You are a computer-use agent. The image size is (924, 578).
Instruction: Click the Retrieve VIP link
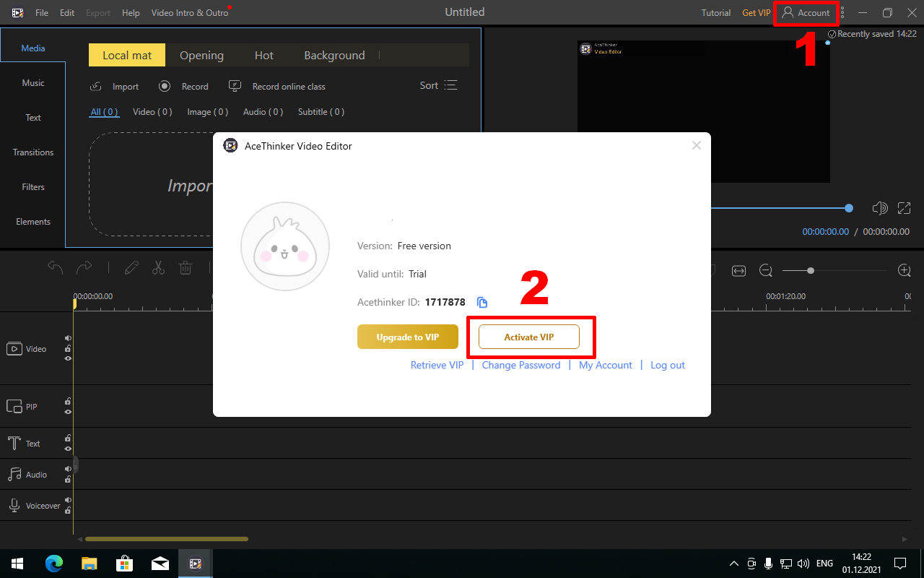437,365
